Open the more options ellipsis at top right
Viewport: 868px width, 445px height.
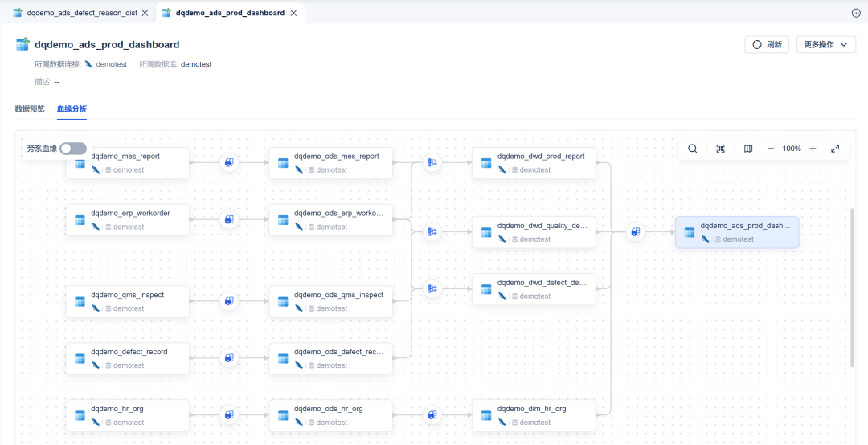(856, 13)
